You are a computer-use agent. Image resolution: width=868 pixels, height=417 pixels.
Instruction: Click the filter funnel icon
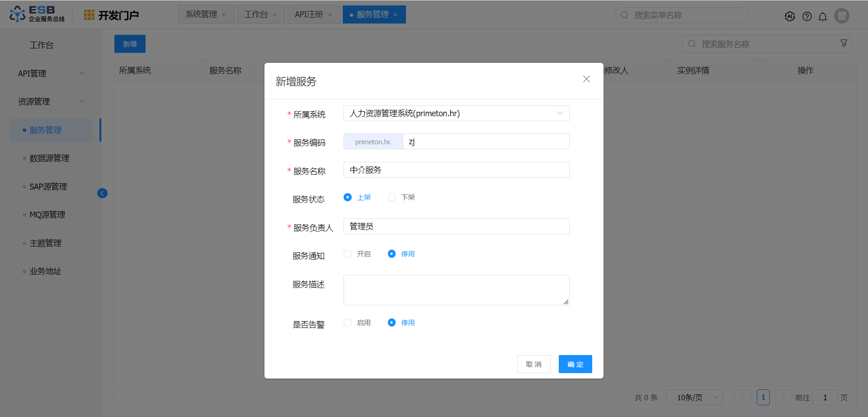(844, 43)
